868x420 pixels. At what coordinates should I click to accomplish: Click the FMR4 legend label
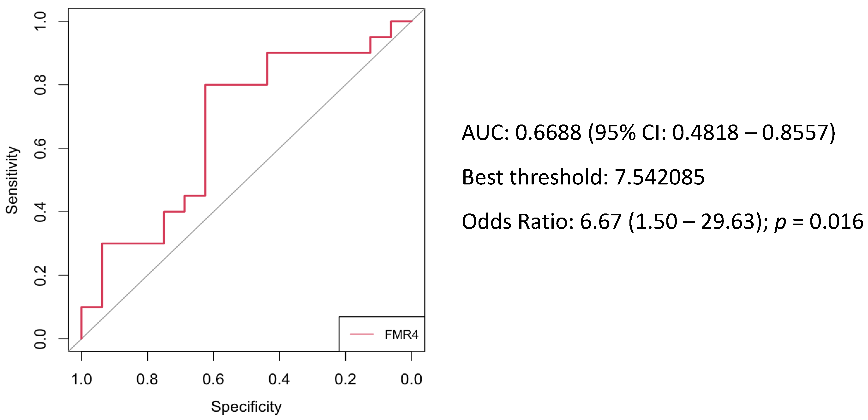pos(401,334)
